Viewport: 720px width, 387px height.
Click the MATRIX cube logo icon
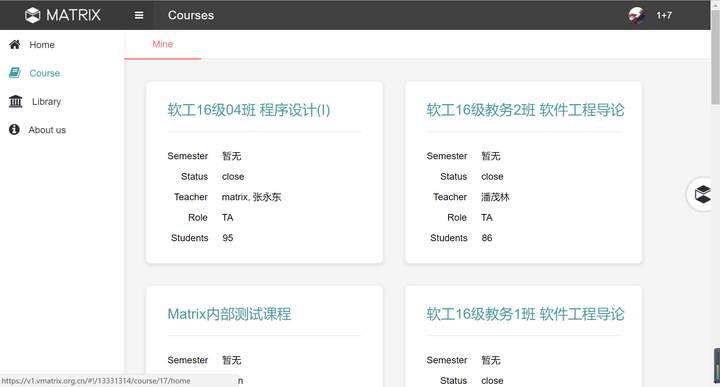click(33, 15)
